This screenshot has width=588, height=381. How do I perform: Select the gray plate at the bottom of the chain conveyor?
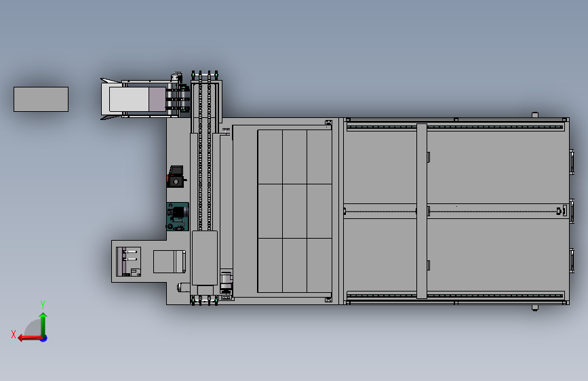click(205, 258)
